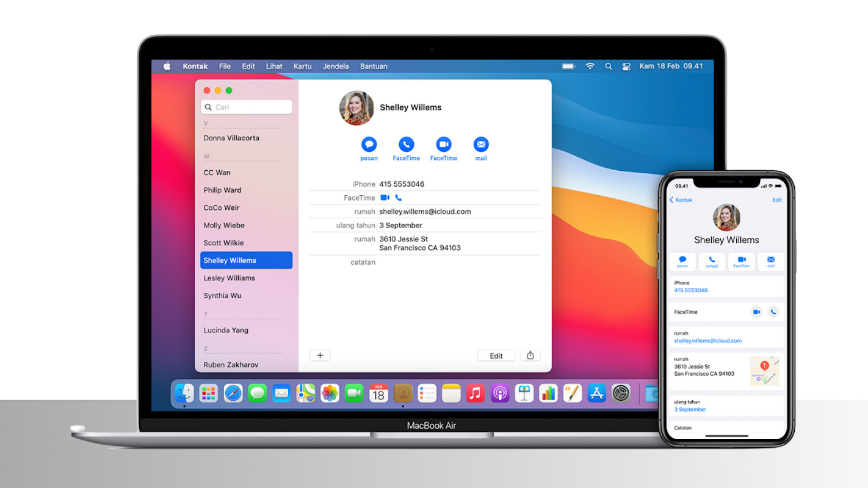The width and height of the screenshot is (868, 488).
Task: Open Photos flower icon in Dock
Action: coord(330,393)
